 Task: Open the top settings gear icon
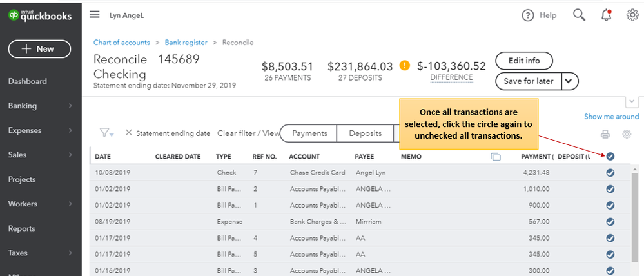(x=632, y=15)
